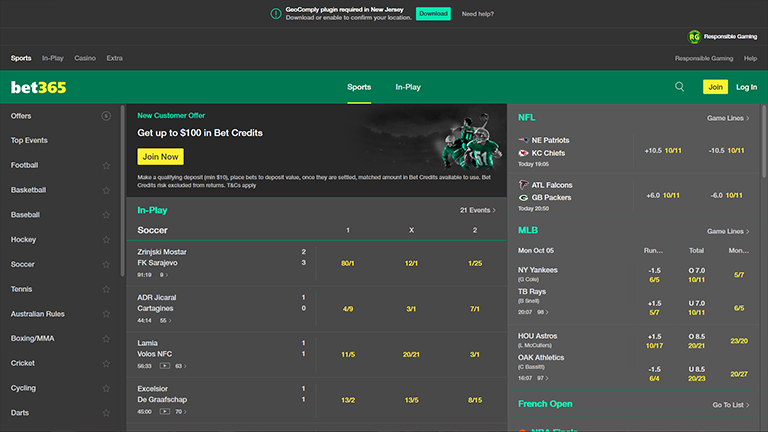Toggle the Cricket favorite star
This screenshot has height=432, width=768.
click(106, 363)
